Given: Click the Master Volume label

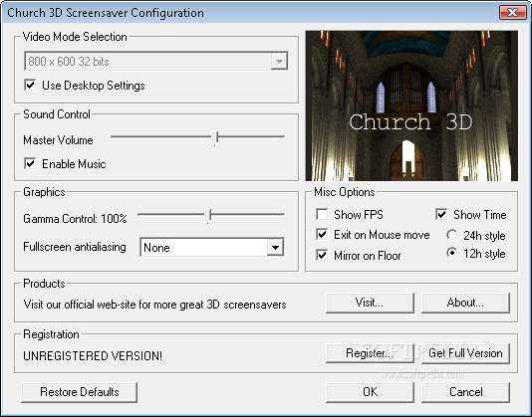Looking at the screenshot, I should pos(58,140).
